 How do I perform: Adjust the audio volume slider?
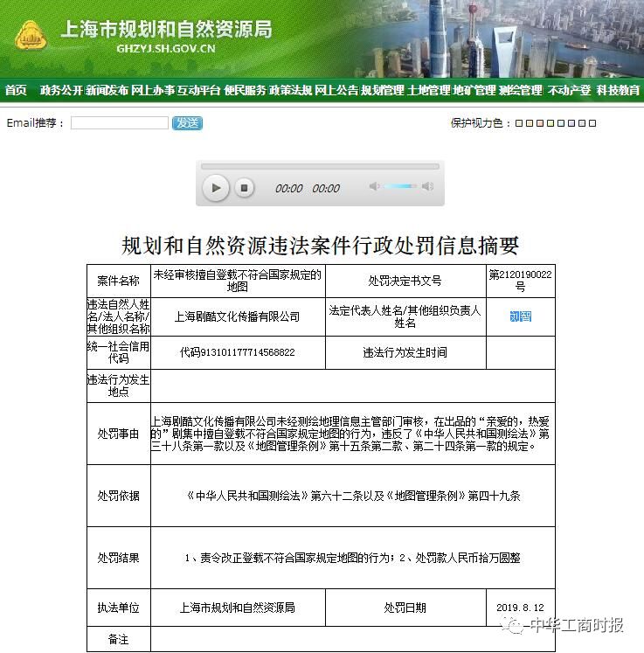[400, 186]
